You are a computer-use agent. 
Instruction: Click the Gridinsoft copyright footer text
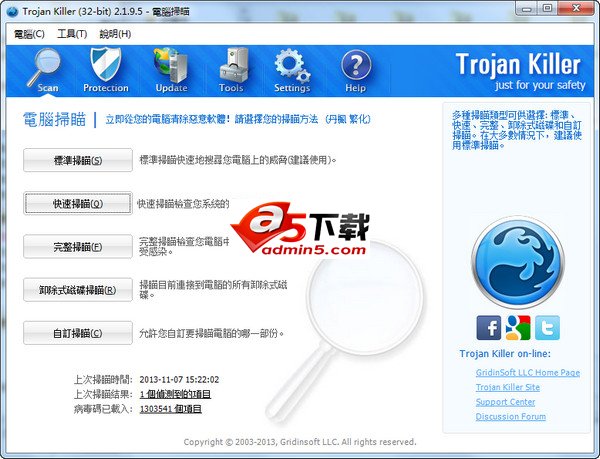click(300, 442)
